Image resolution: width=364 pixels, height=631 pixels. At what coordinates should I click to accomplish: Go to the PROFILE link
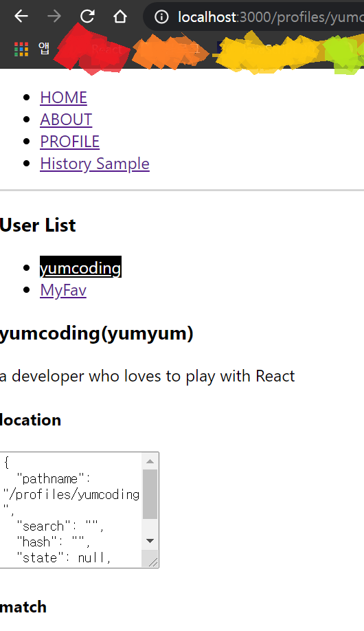[x=69, y=142]
